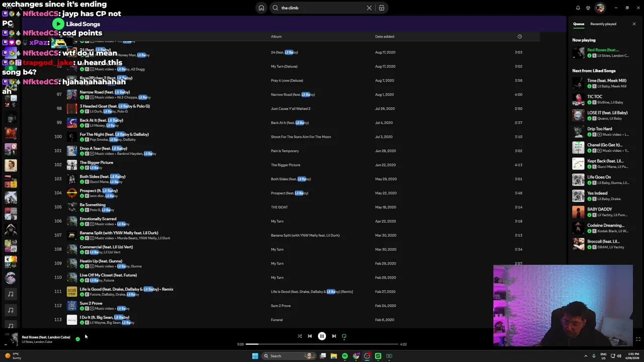Open the "Pain is Temporary" album
The width and height of the screenshot is (644, 362).
click(285, 151)
